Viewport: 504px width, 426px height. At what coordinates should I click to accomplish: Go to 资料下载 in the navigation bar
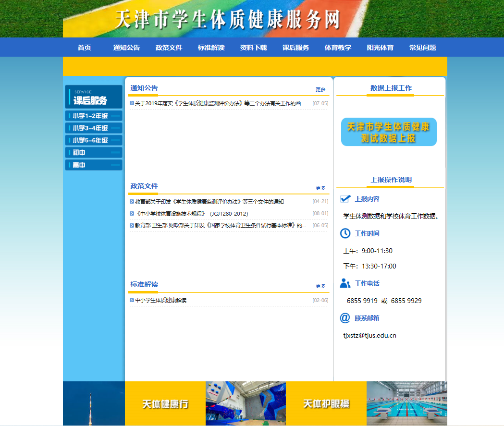tap(253, 48)
